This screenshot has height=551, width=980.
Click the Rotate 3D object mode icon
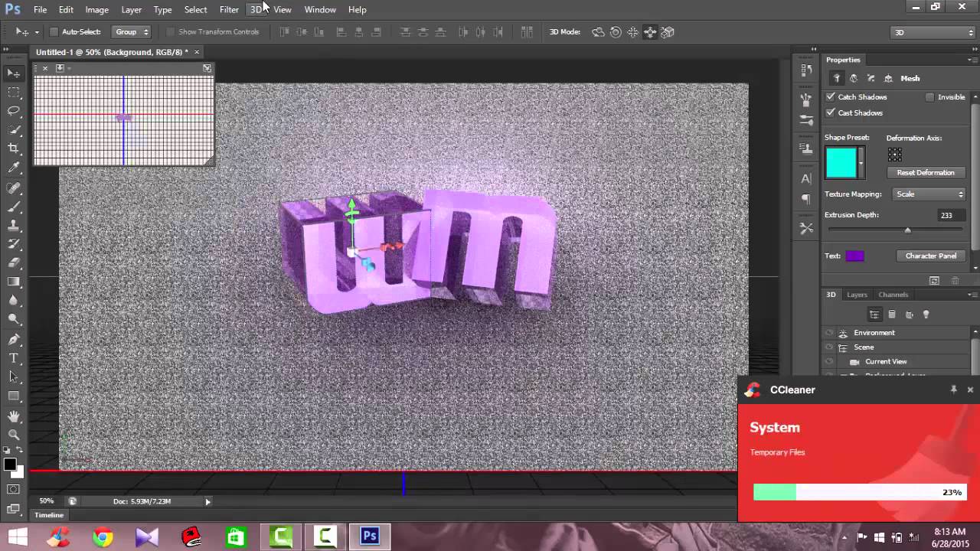[598, 32]
